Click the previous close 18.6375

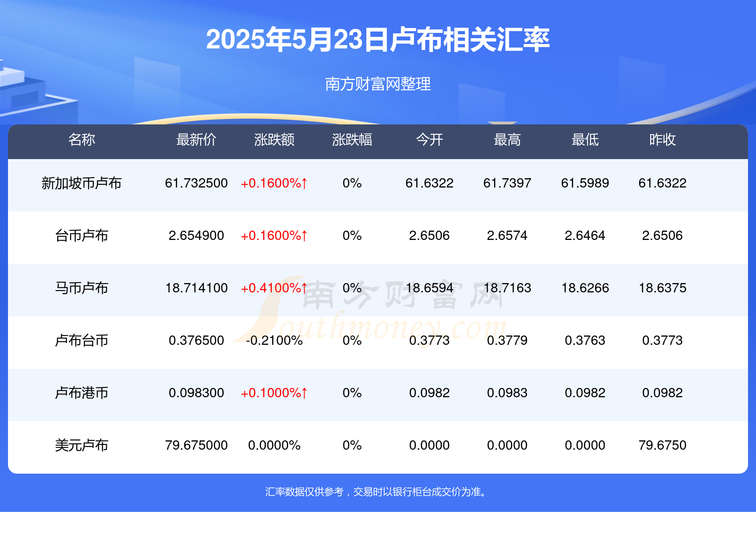(x=663, y=288)
